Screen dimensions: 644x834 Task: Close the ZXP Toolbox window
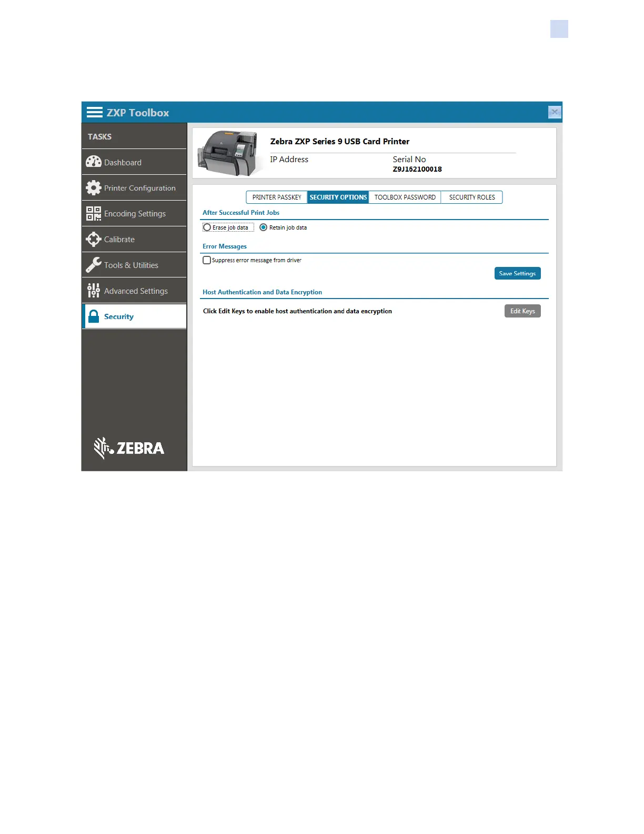(555, 112)
